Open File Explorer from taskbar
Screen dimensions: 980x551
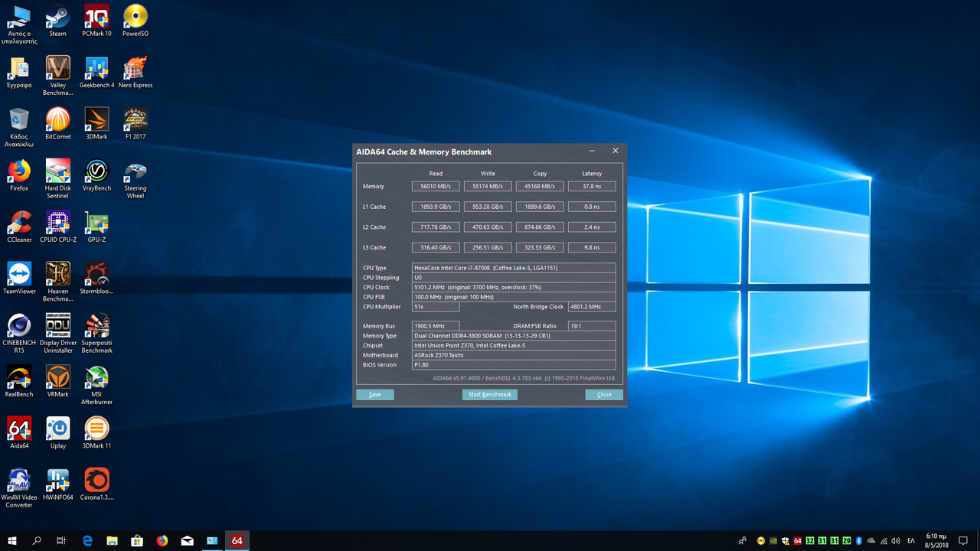112,540
